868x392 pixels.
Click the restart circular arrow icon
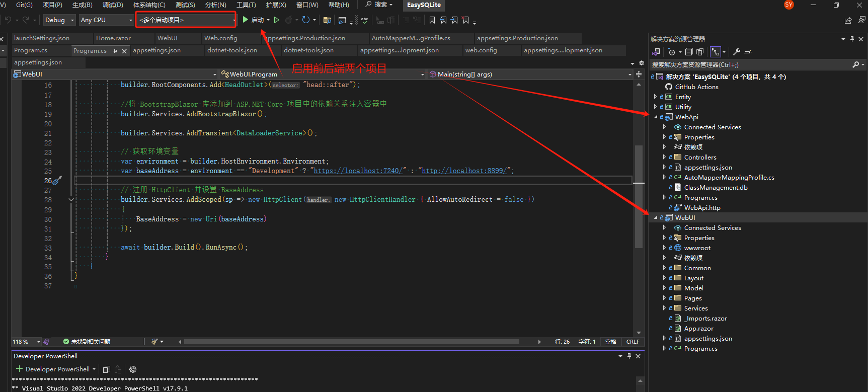coord(305,20)
